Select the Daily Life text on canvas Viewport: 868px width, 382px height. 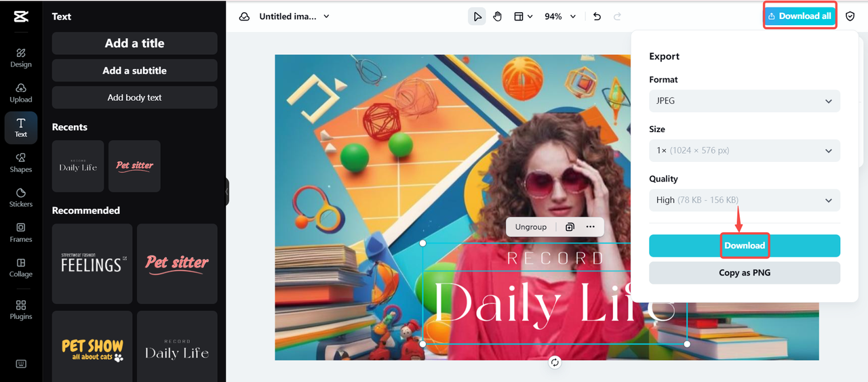point(555,303)
